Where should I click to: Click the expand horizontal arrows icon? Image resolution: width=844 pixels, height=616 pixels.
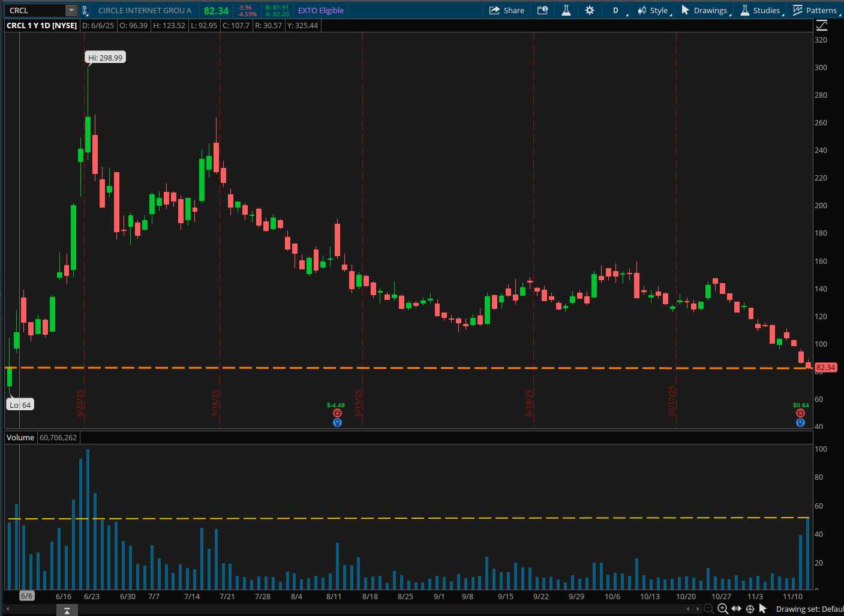[x=737, y=609]
